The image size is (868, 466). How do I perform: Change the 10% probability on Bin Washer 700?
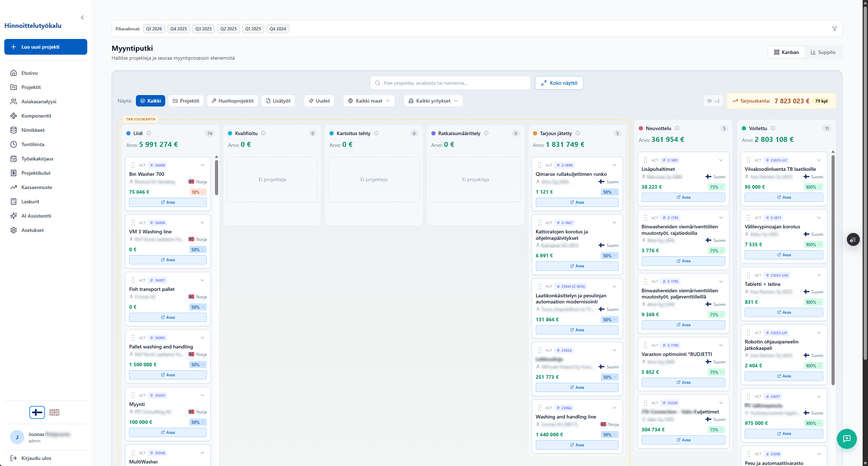198,192
